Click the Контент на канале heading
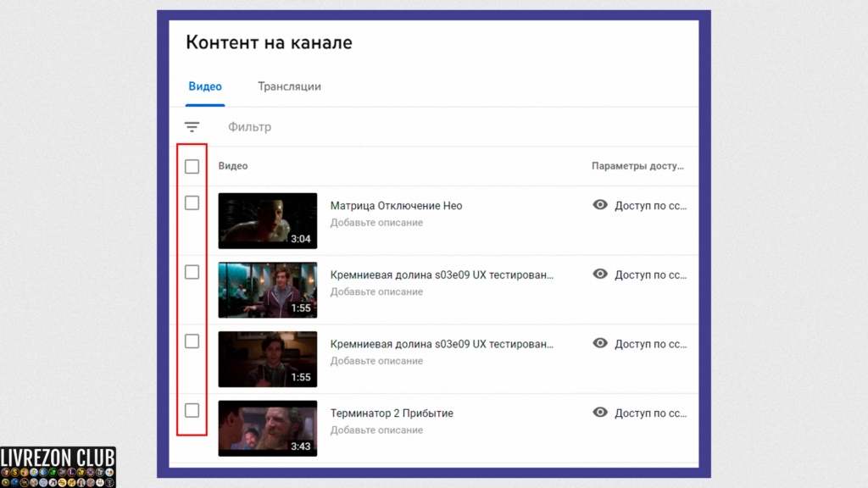 tap(269, 42)
